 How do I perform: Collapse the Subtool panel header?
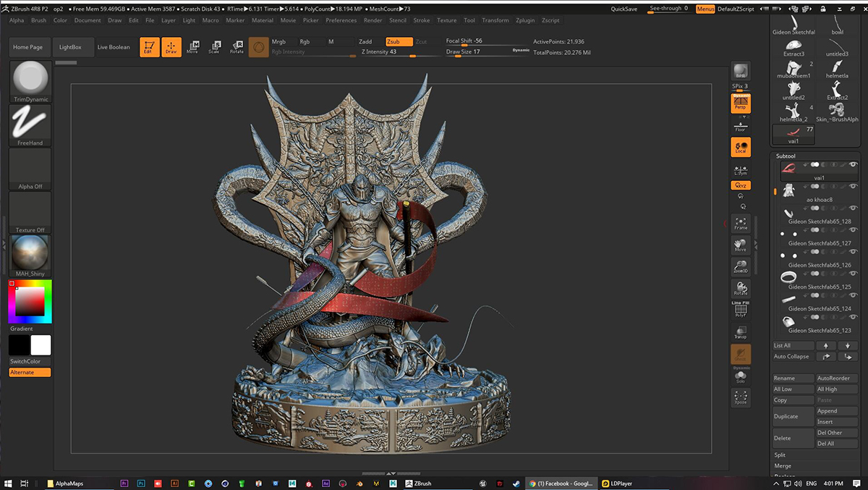[x=786, y=156]
